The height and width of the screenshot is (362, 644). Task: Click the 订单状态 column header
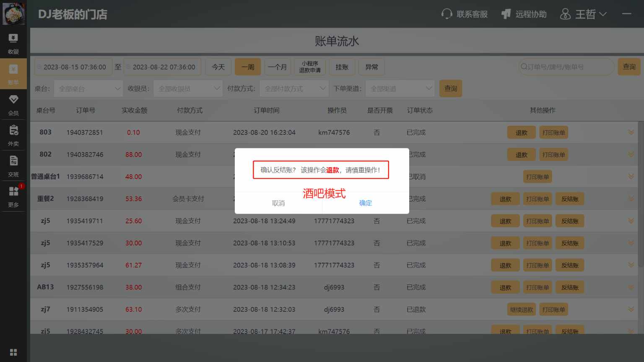(x=420, y=110)
